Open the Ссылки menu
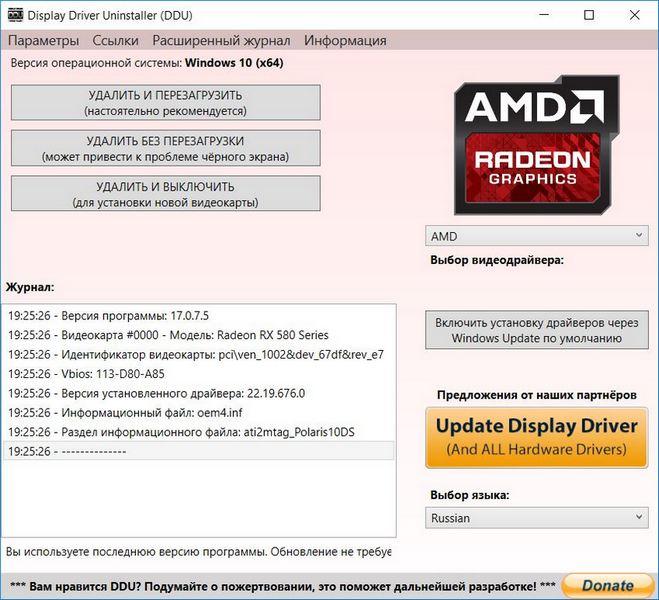Screen dimensions: 659x600 pos(115,41)
